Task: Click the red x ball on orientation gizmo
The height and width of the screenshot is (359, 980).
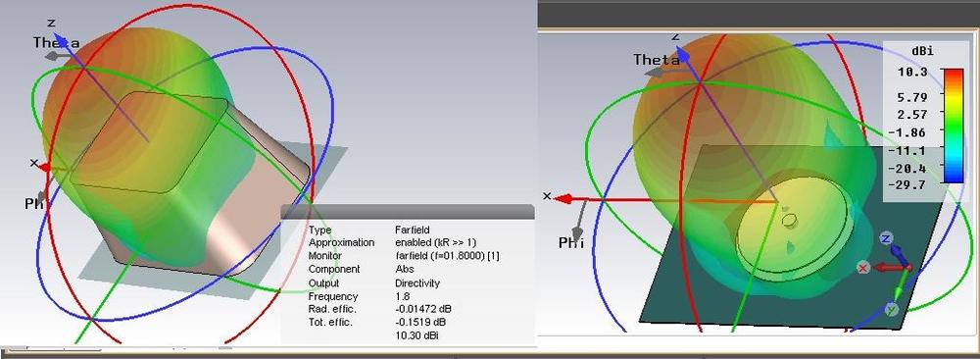Action: (x=863, y=268)
